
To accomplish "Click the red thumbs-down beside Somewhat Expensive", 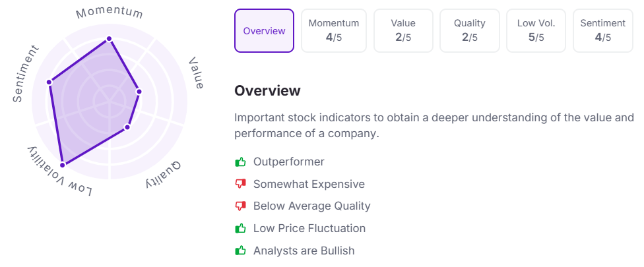I will pos(240,184).
